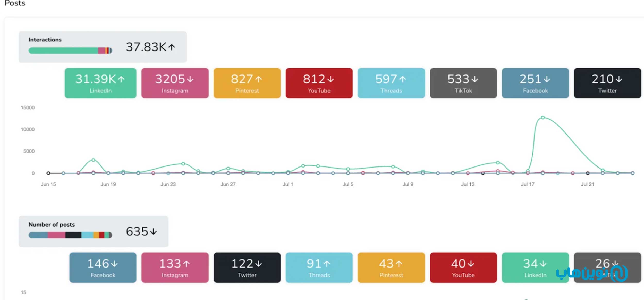
Task: Toggle Instagram interactions tile 3205
Action: (175, 83)
